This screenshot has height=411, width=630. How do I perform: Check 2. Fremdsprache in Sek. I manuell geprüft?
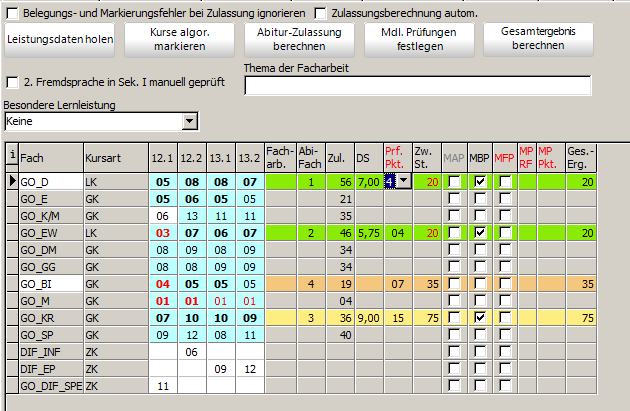coord(12,82)
